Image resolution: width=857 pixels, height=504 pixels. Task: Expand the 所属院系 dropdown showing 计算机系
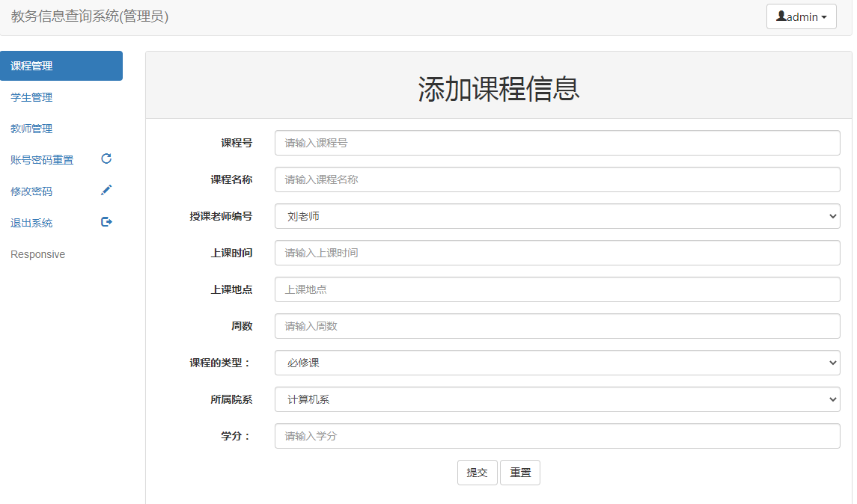coord(557,399)
